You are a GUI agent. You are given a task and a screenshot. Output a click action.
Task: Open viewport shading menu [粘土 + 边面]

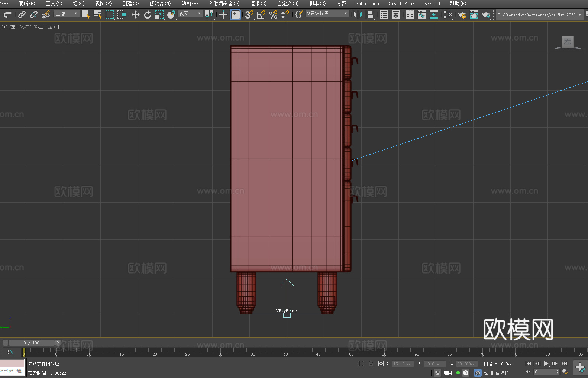tap(46, 27)
